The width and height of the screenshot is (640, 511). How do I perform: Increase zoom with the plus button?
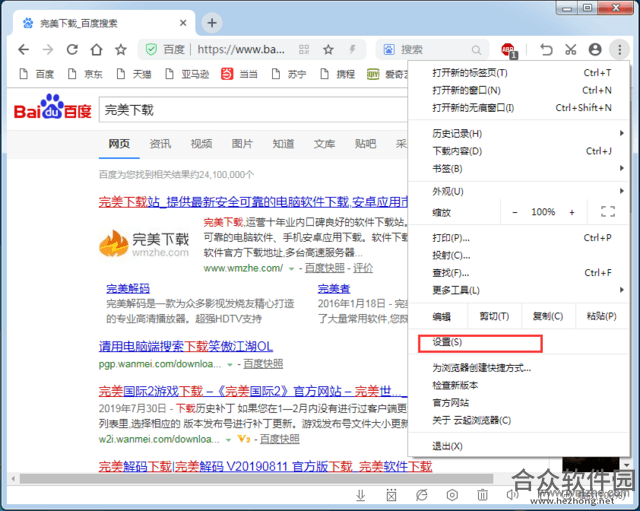(x=572, y=212)
